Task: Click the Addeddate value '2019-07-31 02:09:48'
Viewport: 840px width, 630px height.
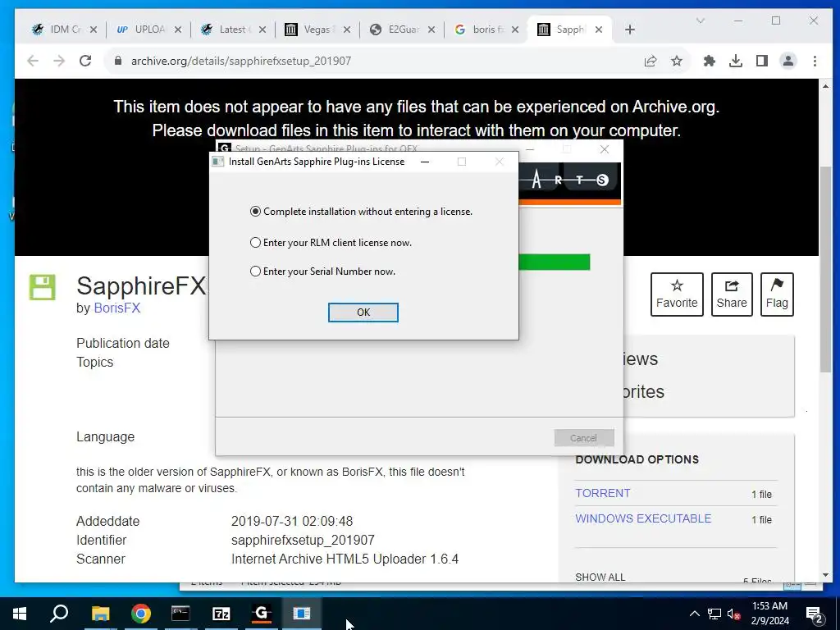Action: click(292, 521)
